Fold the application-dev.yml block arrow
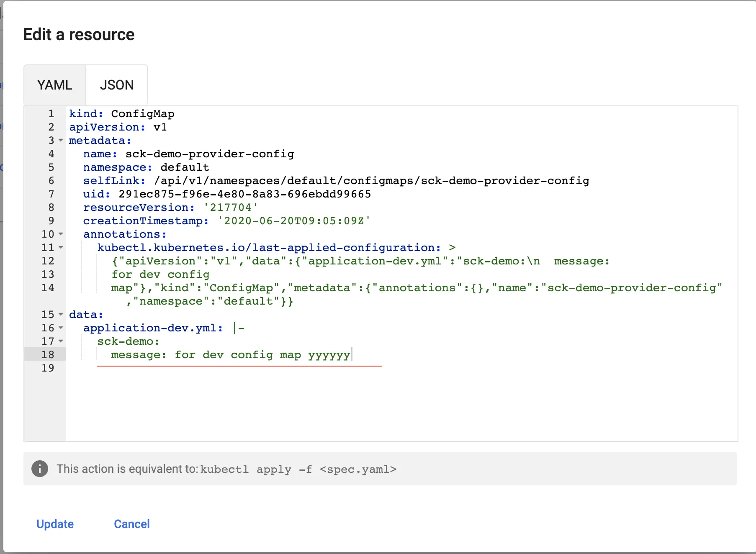This screenshot has width=756, height=554. pos(61,328)
